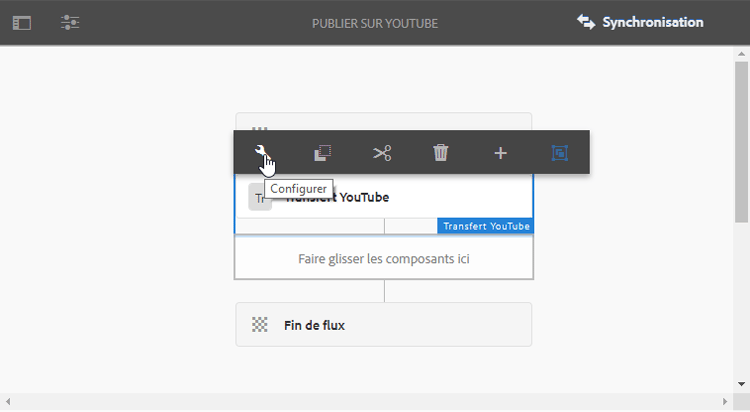The image size is (750, 412).
Task: Cut the step with scissors icon
Action: pos(382,153)
